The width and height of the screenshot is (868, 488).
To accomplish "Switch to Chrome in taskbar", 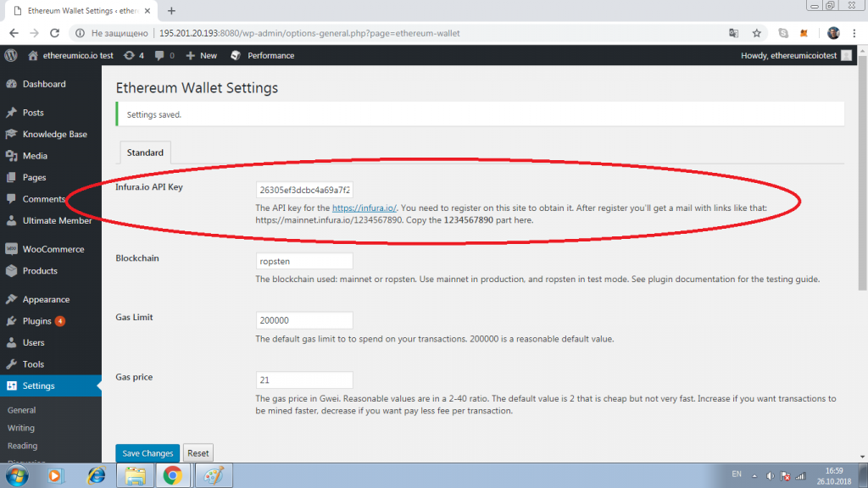I will (173, 476).
